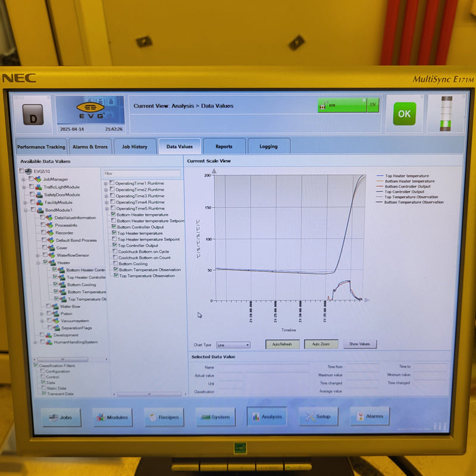Image resolution: width=476 pixels, height=476 pixels.
Task: Collapse the Heater tree node
Action: 37,262
